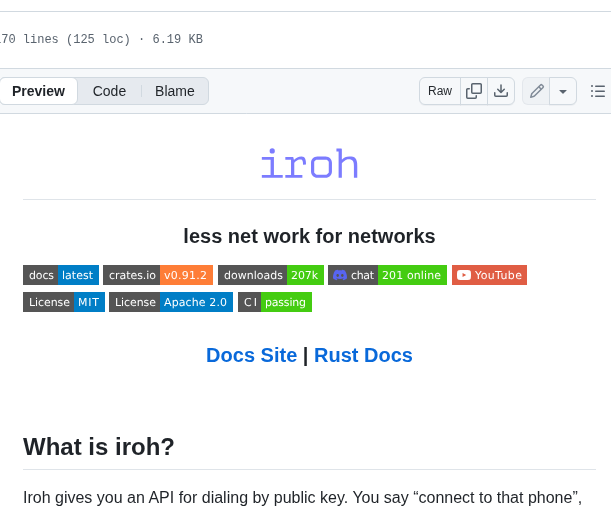The image size is (611, 515).
Task: Follow the Docs Site link
Action: click(x=251, y=355)
